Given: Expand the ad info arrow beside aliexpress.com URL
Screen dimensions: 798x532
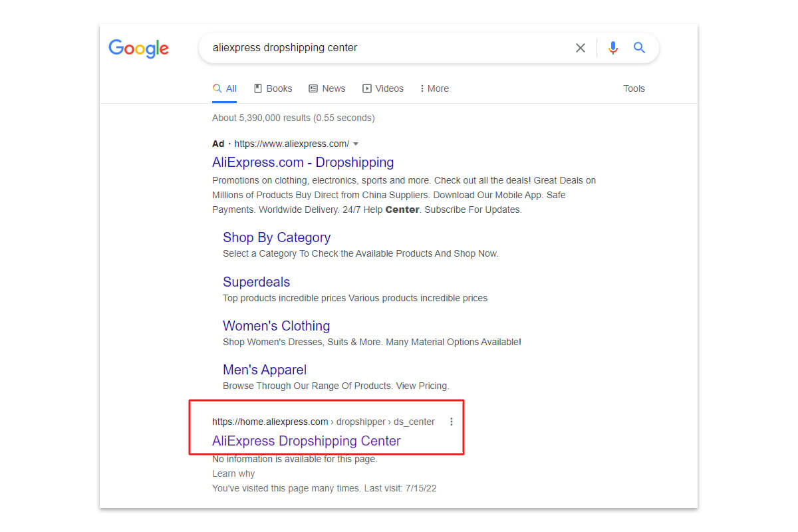Looking at the screenshot, I should click(x=356, y=144).
